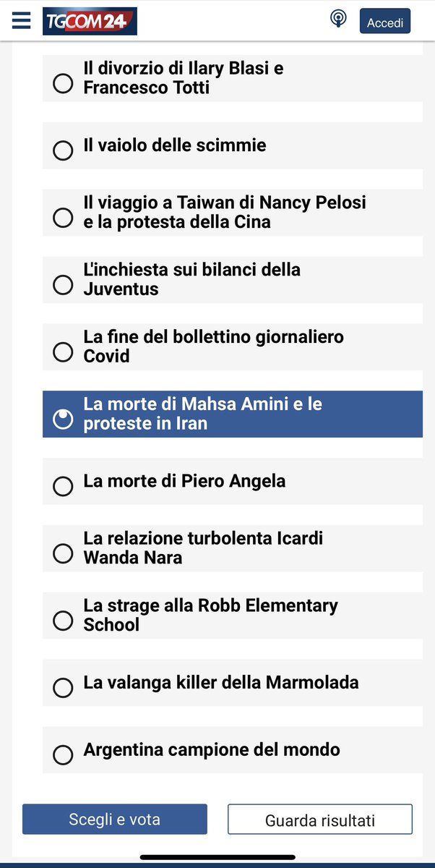Choose Il vaiolo delle scimmie option

tap(64, 150)
